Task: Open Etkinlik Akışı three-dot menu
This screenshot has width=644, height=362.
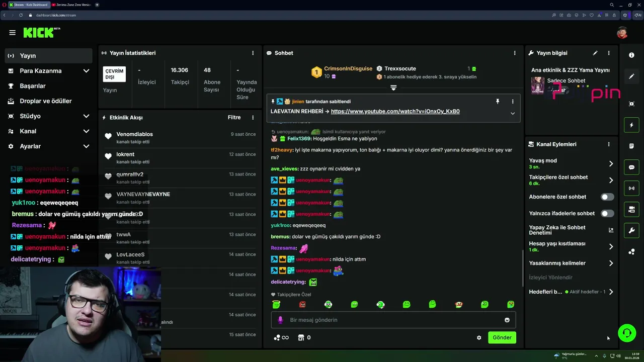Action: click(x=253, y=118)
